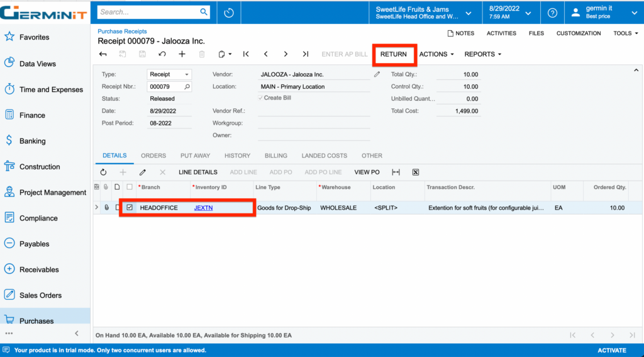Edit vendor with pencil icon
Screen dimensions: 644x357
point(377,74)
